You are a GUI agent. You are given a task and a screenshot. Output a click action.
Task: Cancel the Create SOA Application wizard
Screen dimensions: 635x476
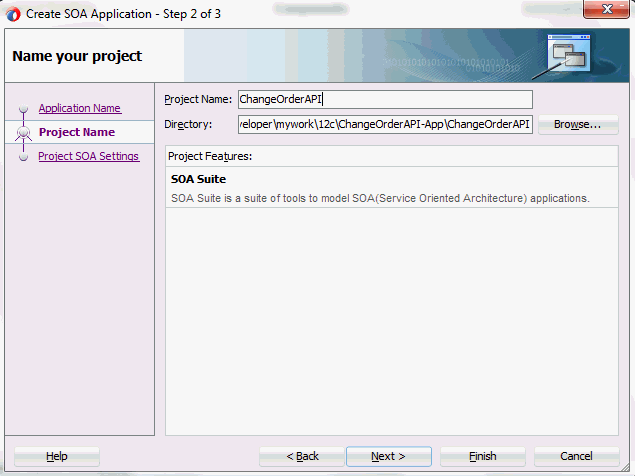point(577,457)
